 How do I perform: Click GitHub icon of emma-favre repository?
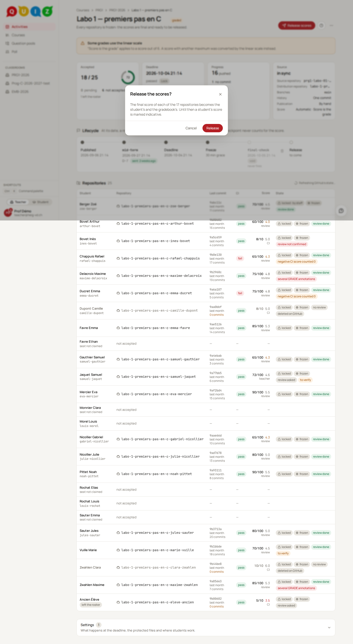click(x=118, y=328)
